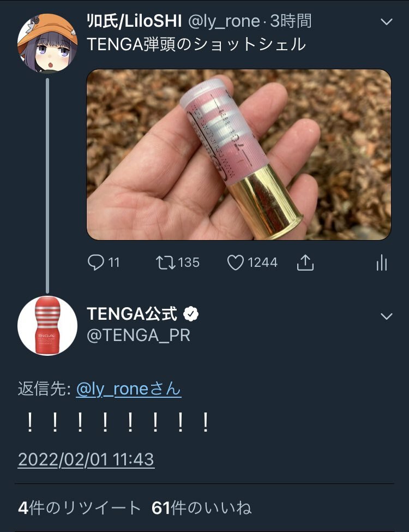Open the @ly_rone handle in header
The image size is (409, 532).
coord(224,22)
